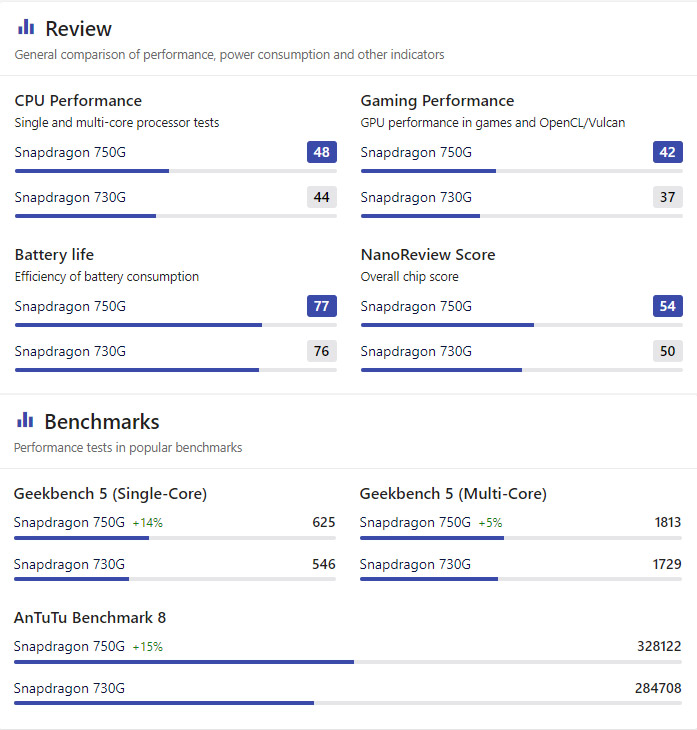Click the 37 score badge under Gaming Performance
697x730 pixels.
pyautogui.click(x=668, y=197)
